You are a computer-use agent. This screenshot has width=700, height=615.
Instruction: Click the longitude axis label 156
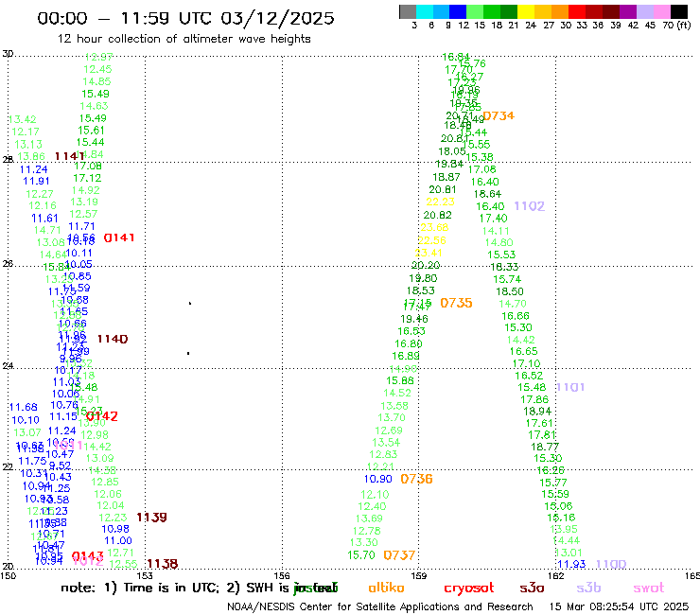(x=282, y=575)
